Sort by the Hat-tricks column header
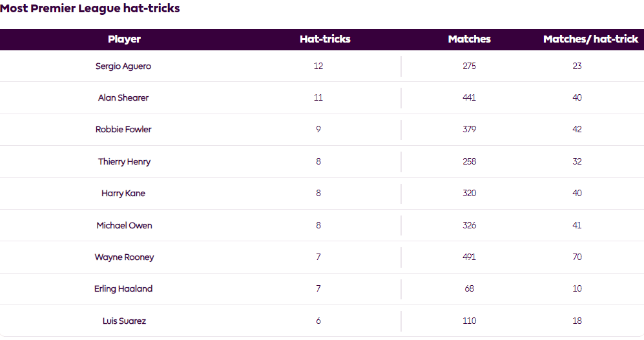Image resolution: width=644 pixels, height=340 pixels. click(x=325, y=39)
